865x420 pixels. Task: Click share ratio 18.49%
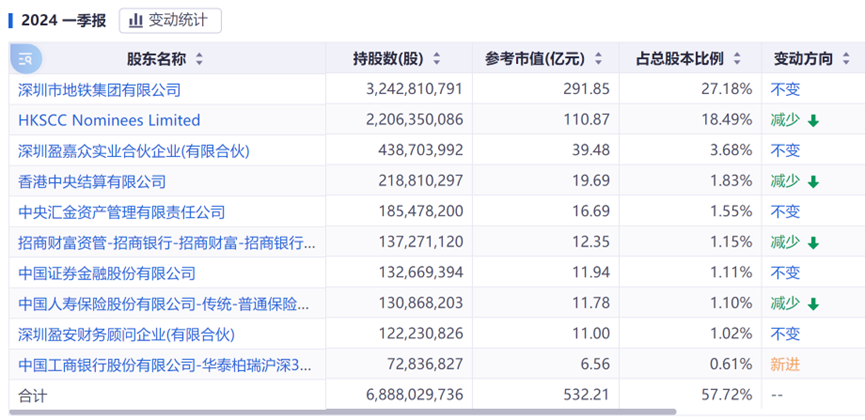pos(727,120)
